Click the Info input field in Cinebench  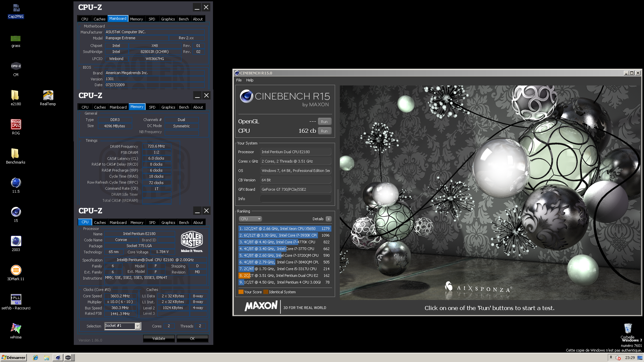296,199
